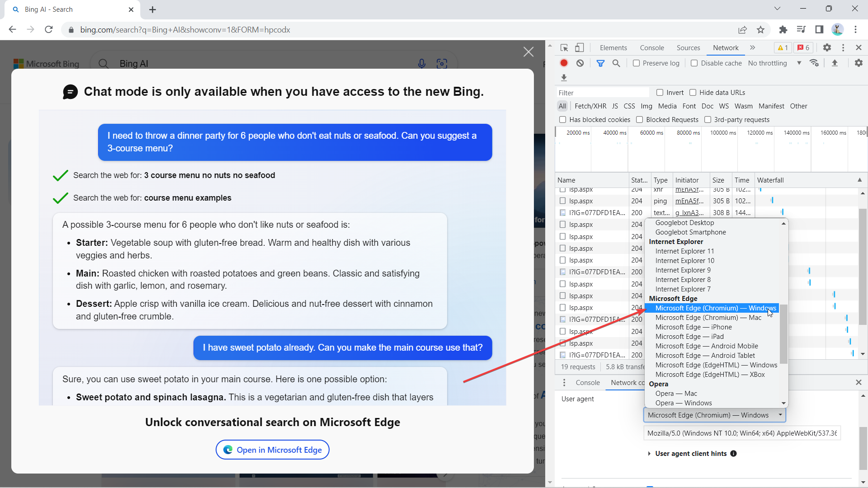Enable Disable cache checkbox
Viewport: 868px width, 488px height.
pos(694,63)
